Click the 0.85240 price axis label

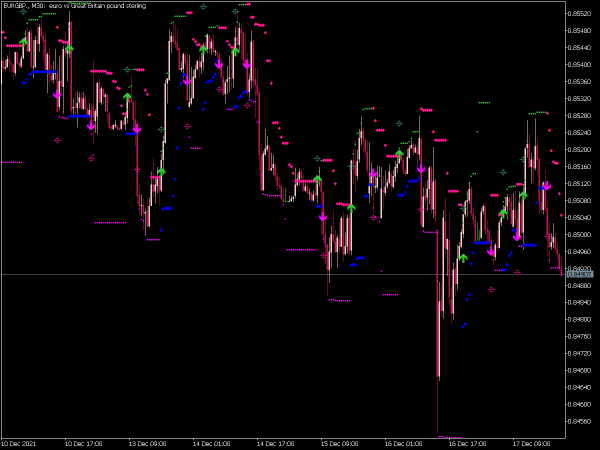click(x=579, y=132)
